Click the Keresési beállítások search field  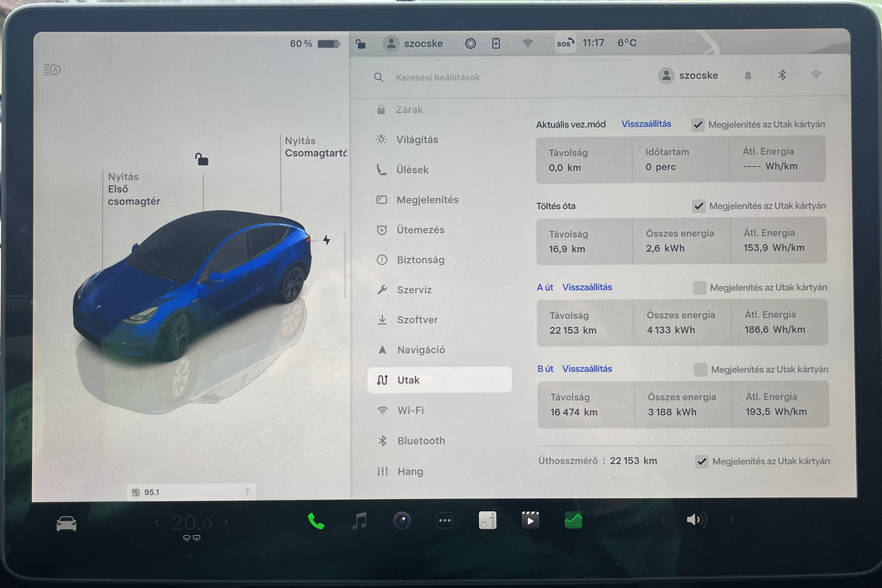click(437, 78)
